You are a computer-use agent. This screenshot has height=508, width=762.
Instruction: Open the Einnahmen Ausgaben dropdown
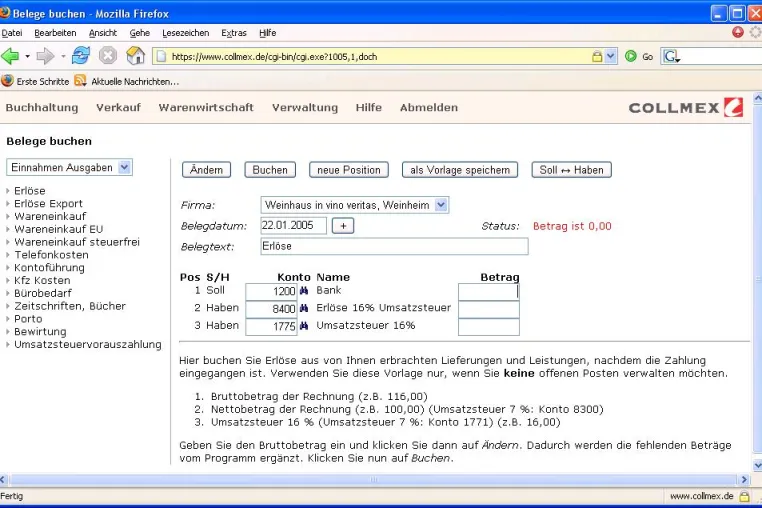tap(69, 167)
